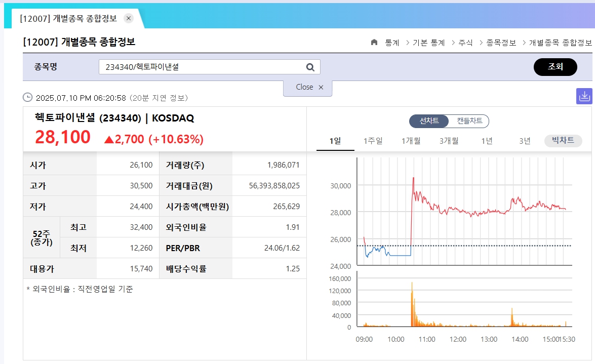Image resolution: width=595 pixels, height=364 pixels.
Task: Select the 3개월 chart period tab
Action: click(x=449, y=141)
